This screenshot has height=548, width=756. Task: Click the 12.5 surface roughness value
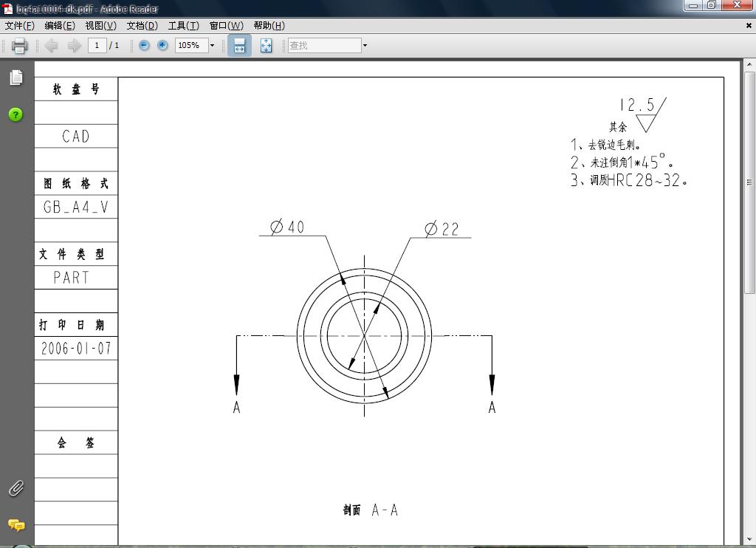(x=637, y=105)
